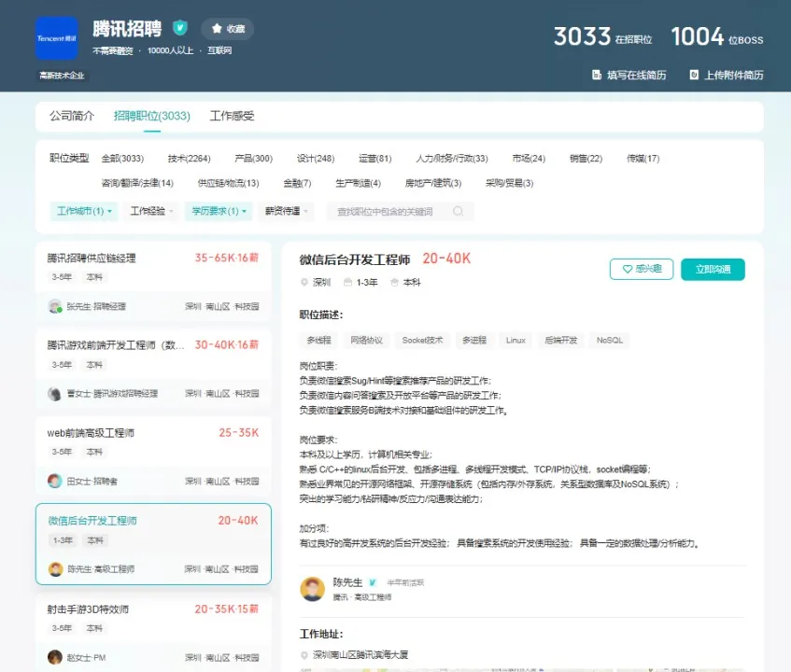Filter by 全部(3033) job type

coord(122,159)
